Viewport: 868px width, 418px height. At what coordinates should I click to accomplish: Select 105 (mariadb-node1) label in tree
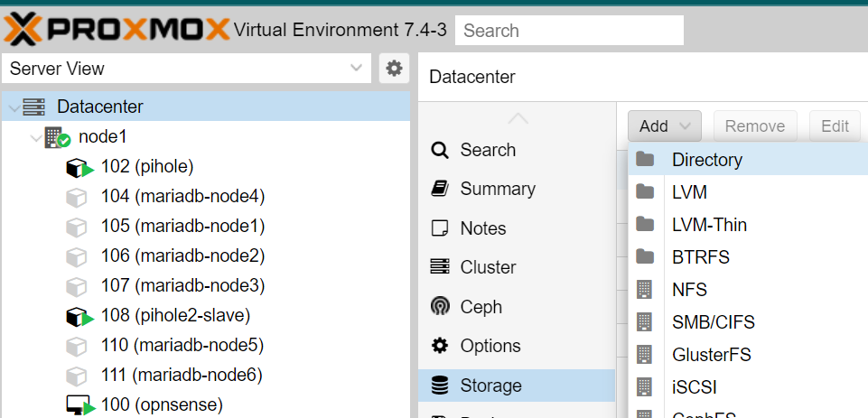(182, 226)
